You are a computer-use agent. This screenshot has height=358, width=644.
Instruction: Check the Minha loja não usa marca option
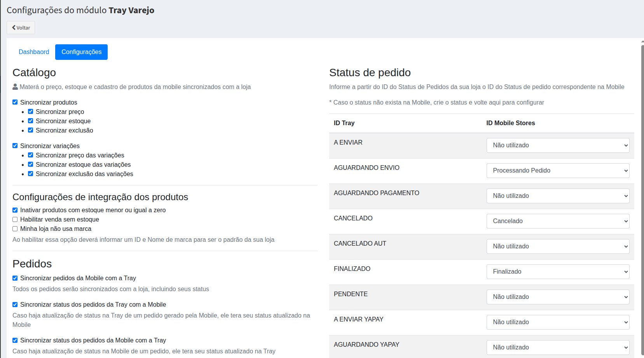point(15,229)
